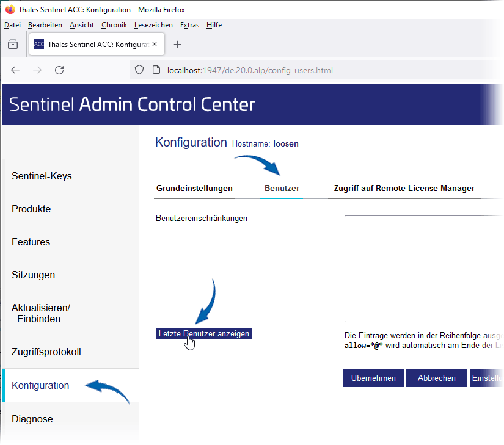Close the Thales Sentinel ACC tab
504x445 pixels.
(155, 44)
